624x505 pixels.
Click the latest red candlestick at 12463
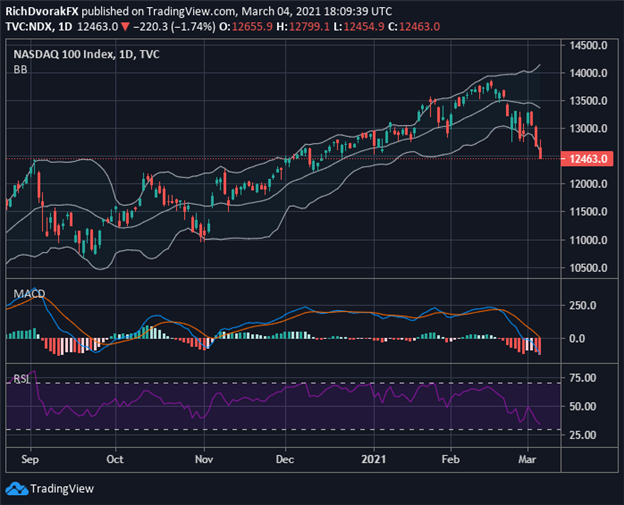540,152
